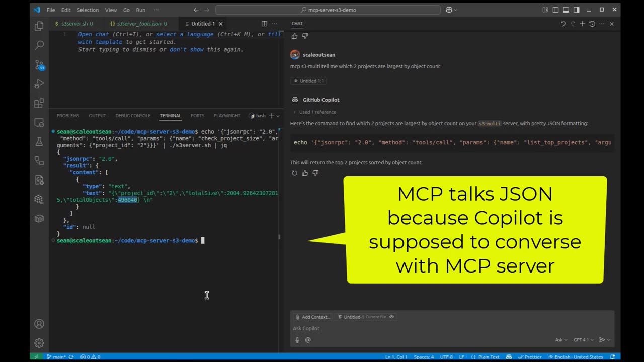
Task: Expand Used 1 reference section
Action: point(315,112)
